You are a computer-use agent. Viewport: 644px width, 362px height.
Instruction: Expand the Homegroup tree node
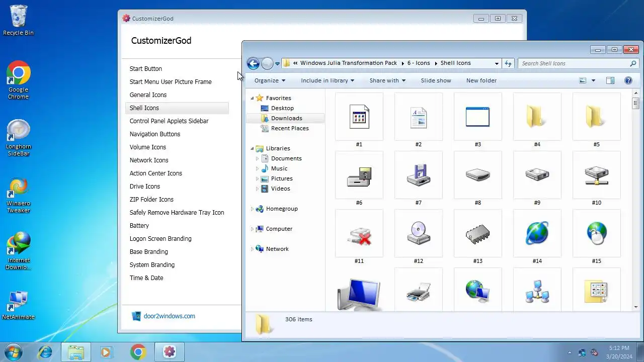tap(253, 209)
